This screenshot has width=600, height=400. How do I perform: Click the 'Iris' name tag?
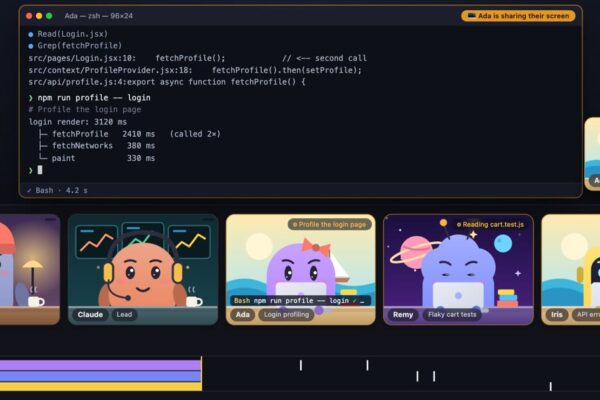pyautogui.click(x=557, y=315)
